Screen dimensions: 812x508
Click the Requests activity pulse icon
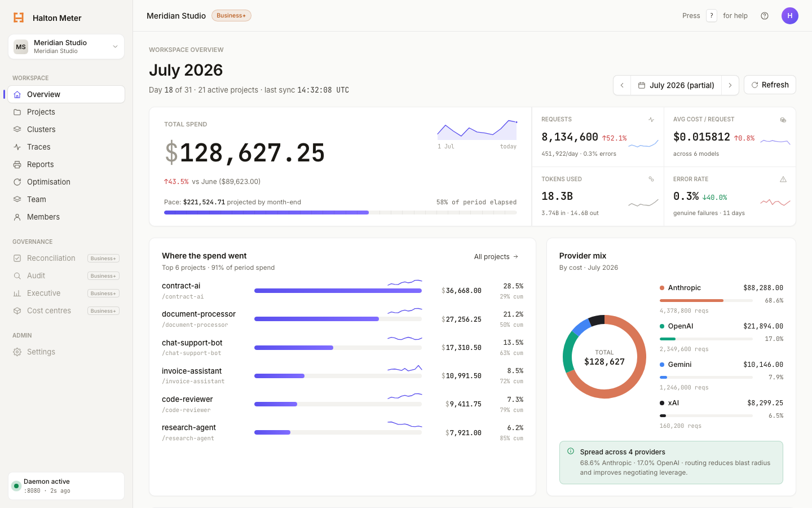click(651, 120)
